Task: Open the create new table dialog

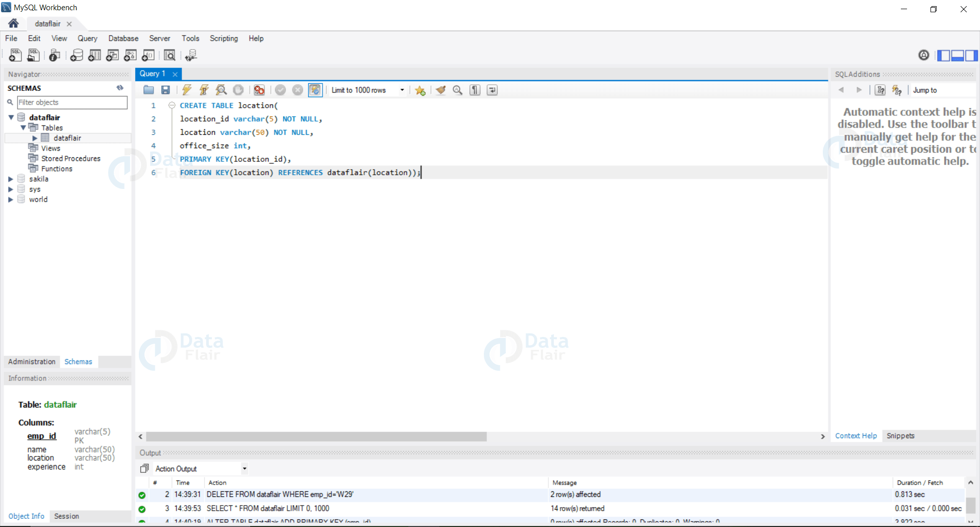Action: point(94,55)
